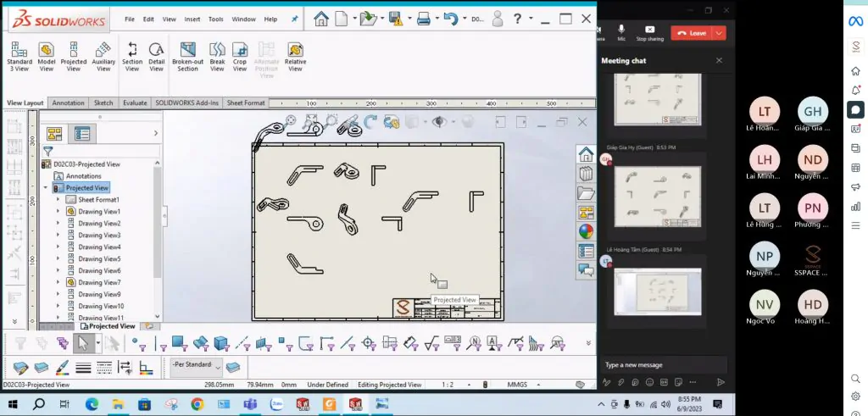
Task: Toggle the Mic in the meeting
Action: 621,32
